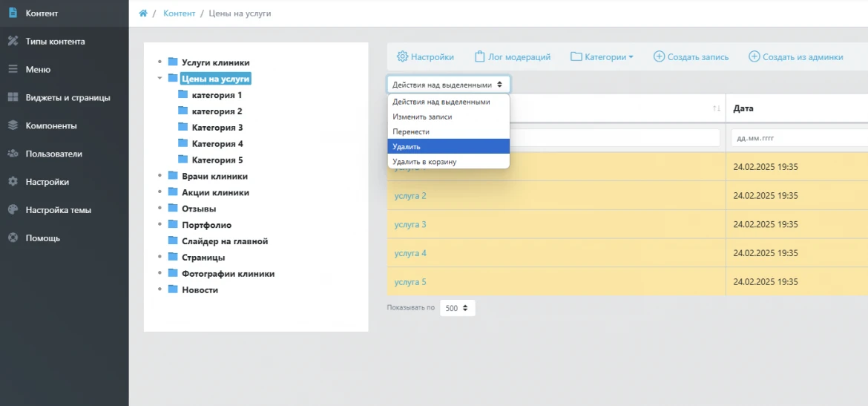The image size is (868, 406).
Task: Click the Дата filter input field
Action: [798, 138]
